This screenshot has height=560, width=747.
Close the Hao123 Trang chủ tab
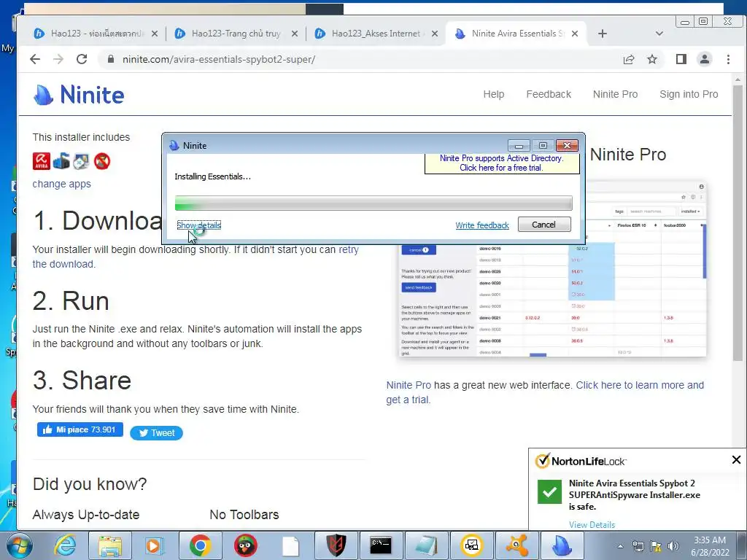coord(295,34)
